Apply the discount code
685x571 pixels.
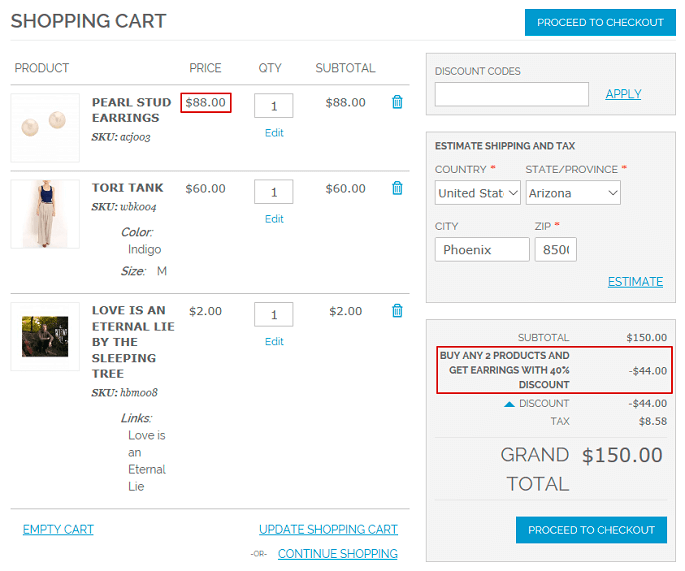[x=623, y=94]
